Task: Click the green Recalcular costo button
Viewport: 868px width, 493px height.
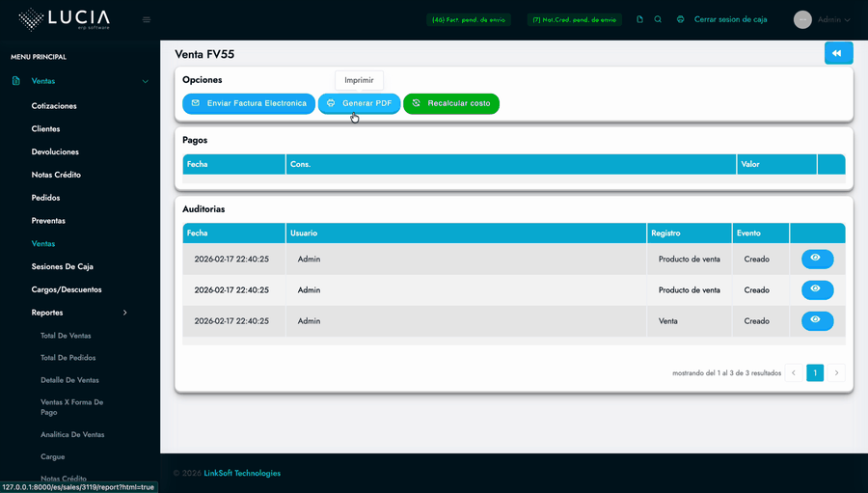Action: click(x=450, y=103)
